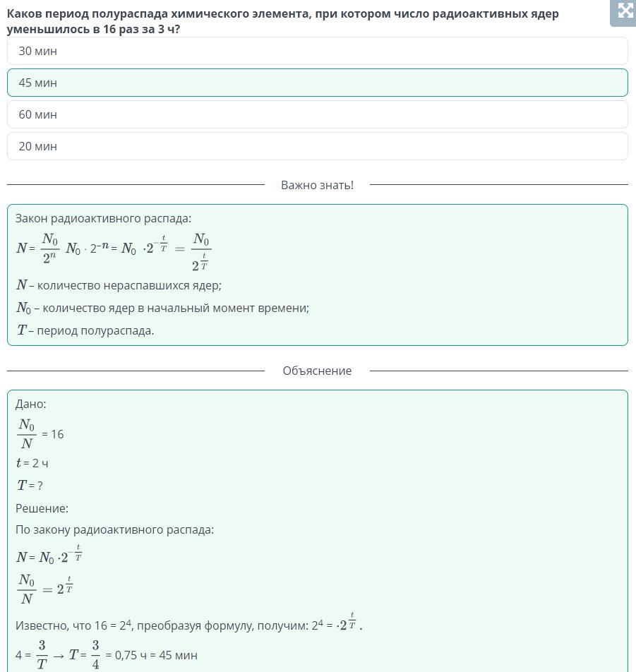This screenshot has width=636, height=672.
Task: Click the decay law formula with N₀/2ⁿ
Action: [x=114, y=251]
